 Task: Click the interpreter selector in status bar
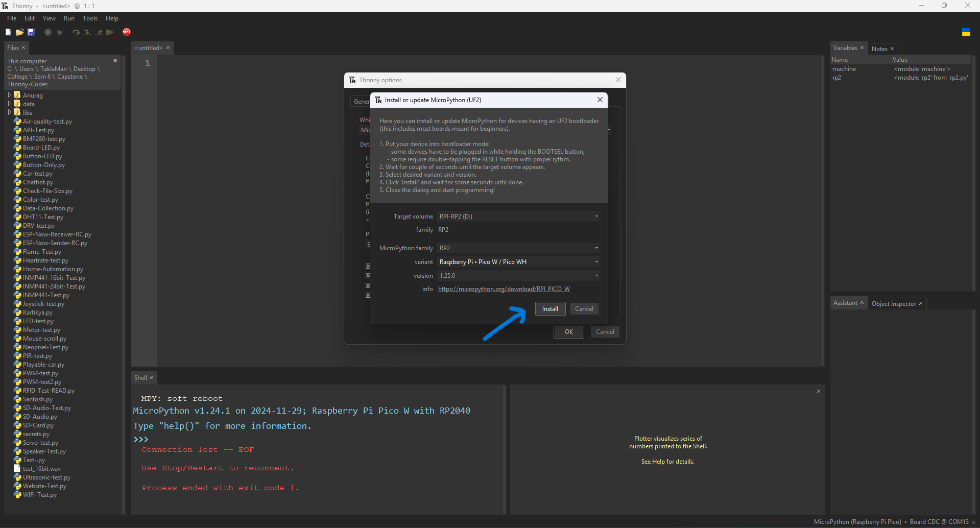[x=891, y=522]
